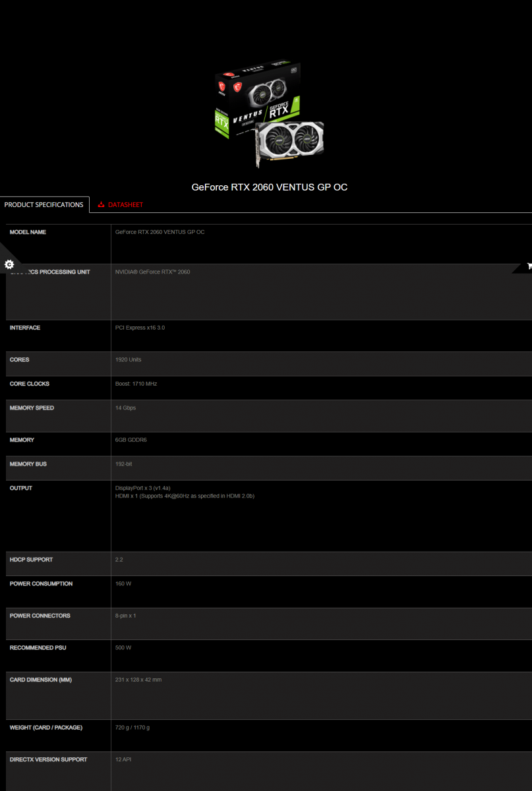Click the MEMORY row label
Viewport: 532px width, 791px height.
[x=22, y=440]
